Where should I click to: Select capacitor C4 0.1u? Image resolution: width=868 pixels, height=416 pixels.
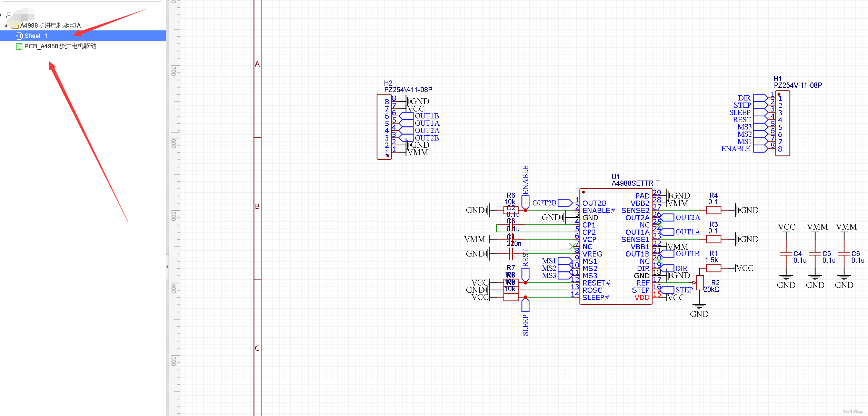[x=786, y=253]
